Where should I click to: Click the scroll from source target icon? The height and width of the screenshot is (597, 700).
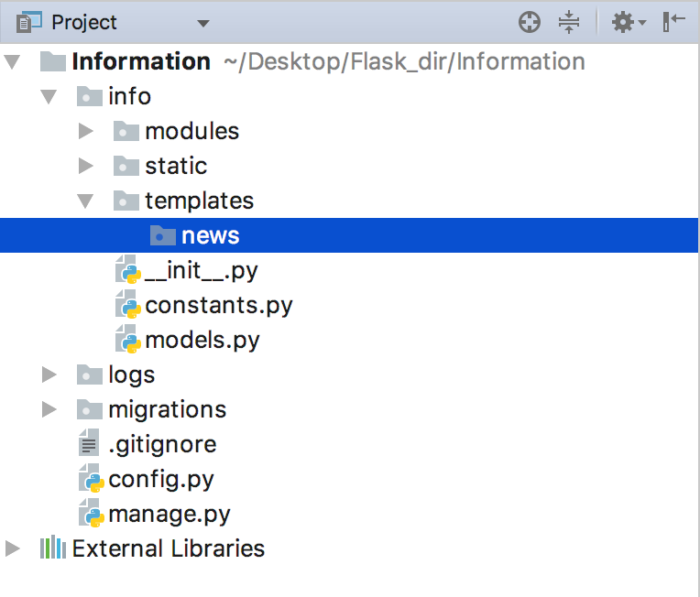(x=530, y=22)
